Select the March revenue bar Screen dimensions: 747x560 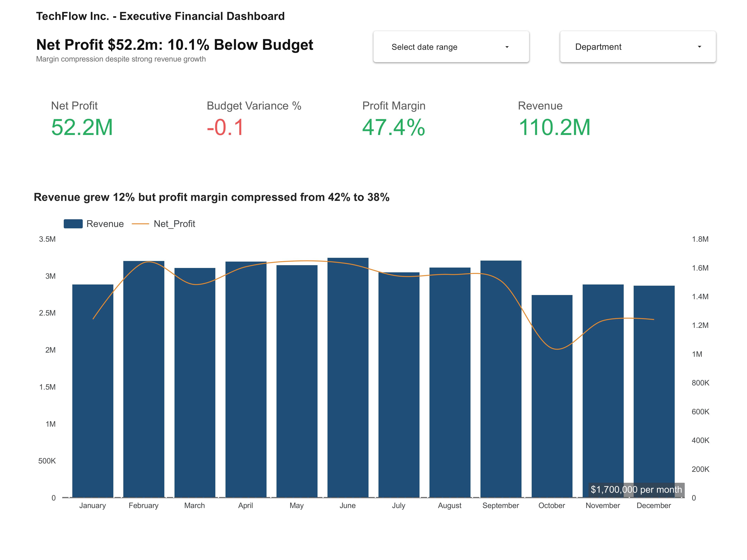195,383
